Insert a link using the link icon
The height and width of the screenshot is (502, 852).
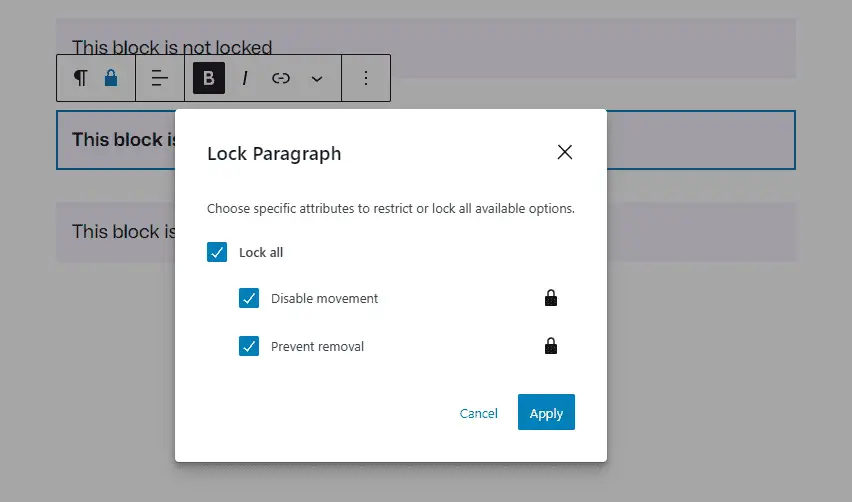pyautogui.click(x=281, y=78)
